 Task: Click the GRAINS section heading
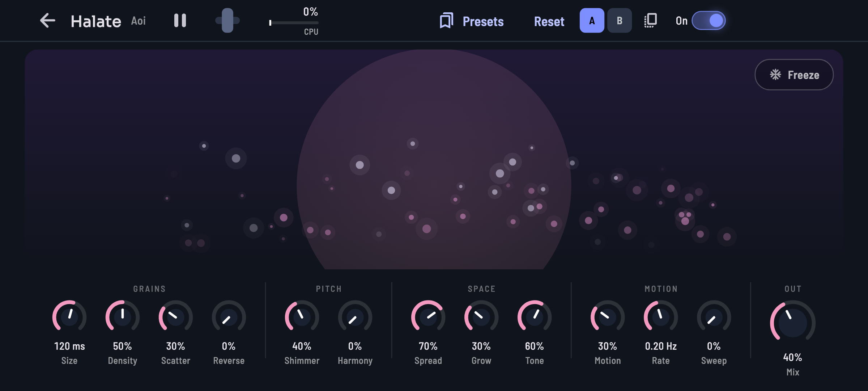tap(149, 289)
